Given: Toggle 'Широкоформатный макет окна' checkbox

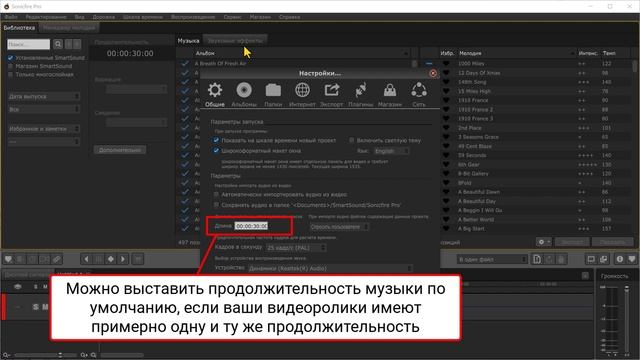Looking at the screenshot, I should click(216, 151).
